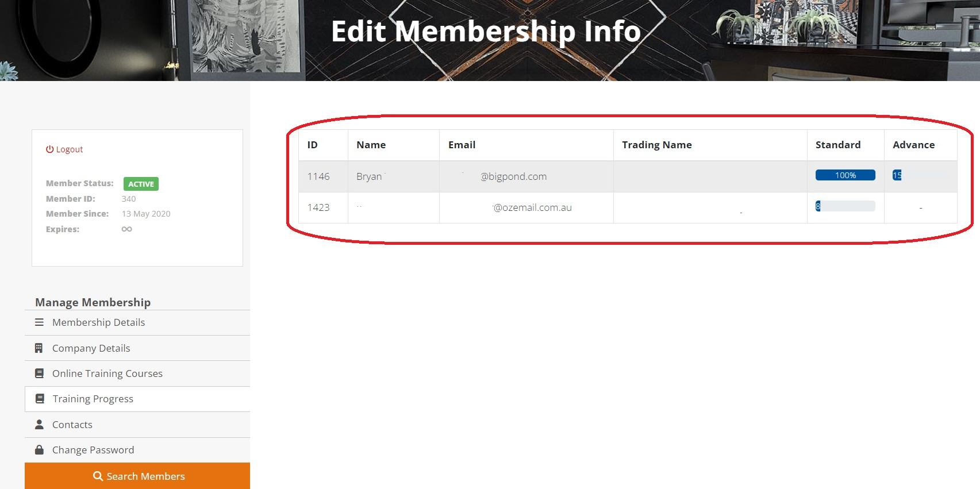Click the Logout link
The height and width of the screenshot is (489, 980).
[x=69, y=149]
